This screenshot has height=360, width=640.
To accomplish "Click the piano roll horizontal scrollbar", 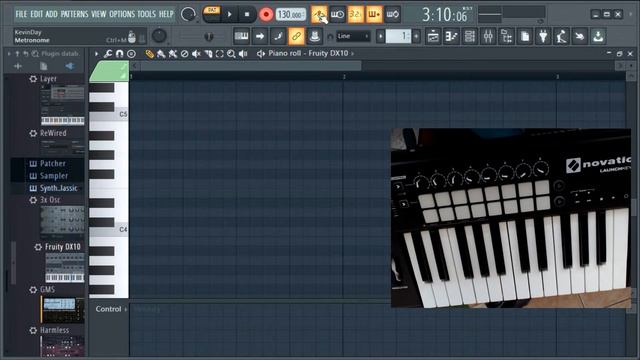I will click(251, 66).
